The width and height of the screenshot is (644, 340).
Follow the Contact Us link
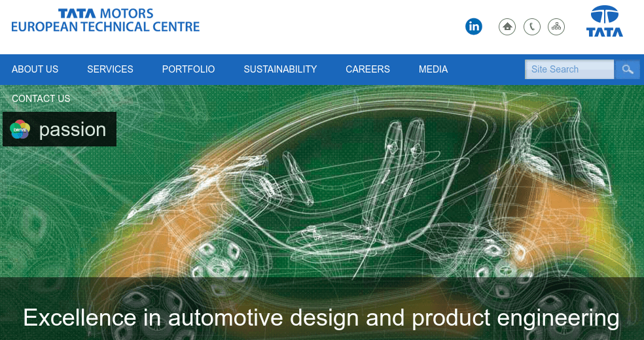tap(41, 99)
